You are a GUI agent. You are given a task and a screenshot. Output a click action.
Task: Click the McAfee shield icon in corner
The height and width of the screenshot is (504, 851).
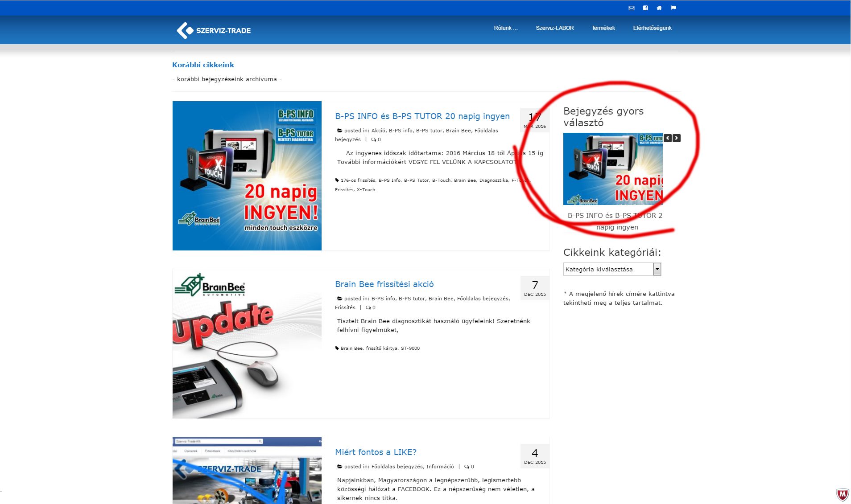(x=842, y=494)
